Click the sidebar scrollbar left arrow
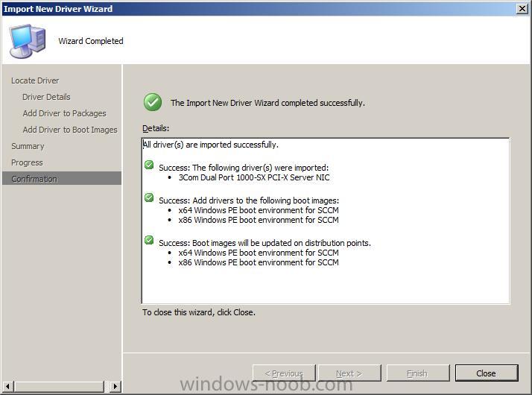Viewport: 532px width, 395px height. 7,386
